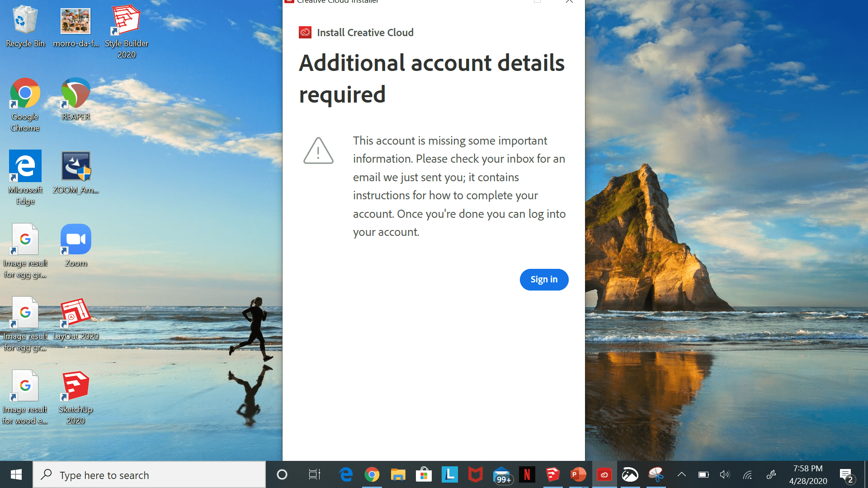Open Wi-Fi network settings in tray
868x488 pixels.
[x=748, y=474]
